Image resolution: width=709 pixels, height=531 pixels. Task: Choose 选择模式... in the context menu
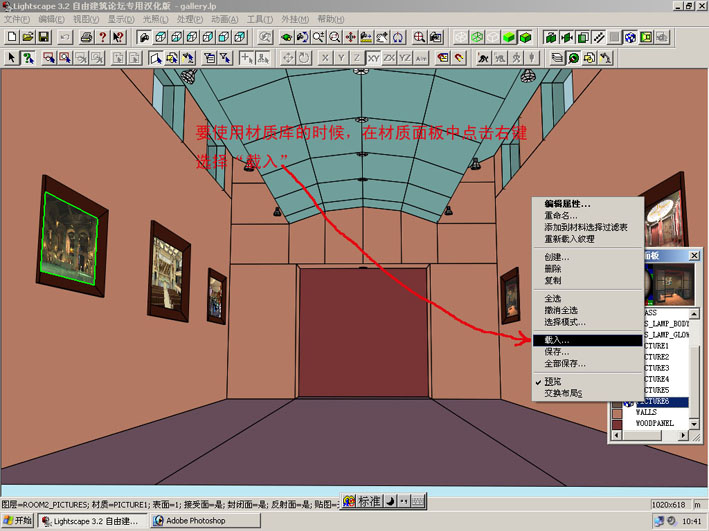[588, 322]
